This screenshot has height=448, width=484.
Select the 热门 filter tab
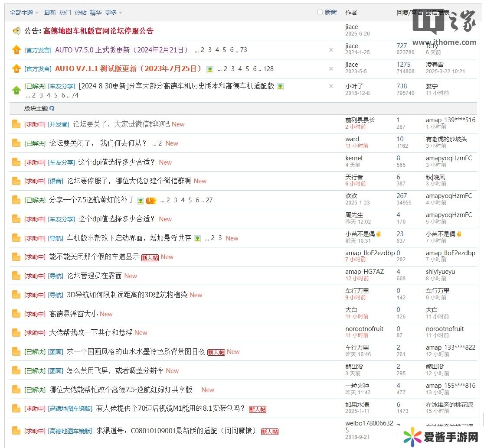click(65, 13)
